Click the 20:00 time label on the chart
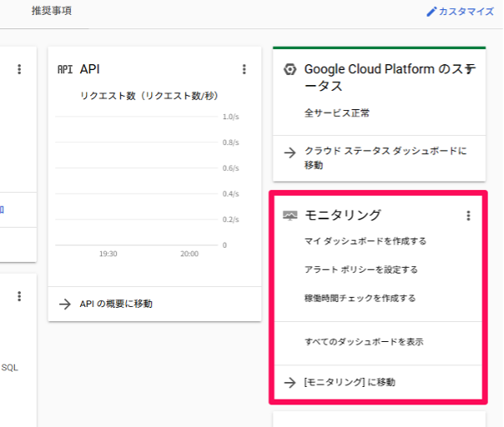 189,254
